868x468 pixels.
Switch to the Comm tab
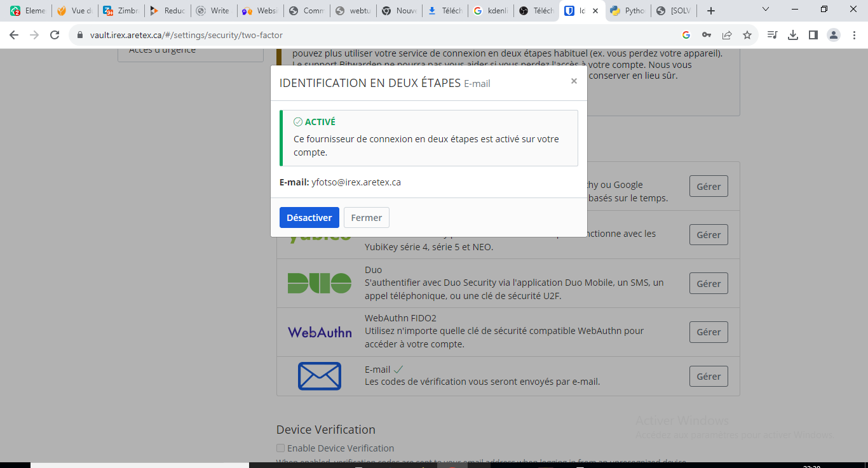[306, 11]
